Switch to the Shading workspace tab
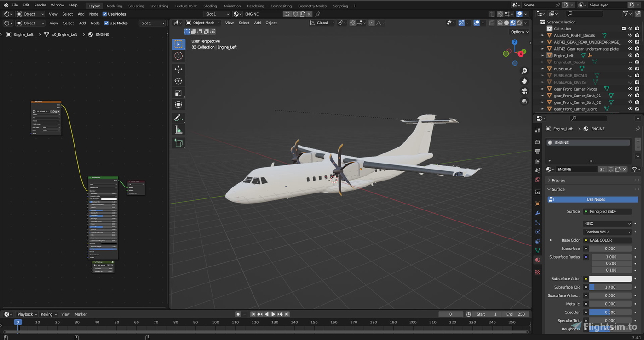Viewport: 644px width, 340px height. point(210,6)
